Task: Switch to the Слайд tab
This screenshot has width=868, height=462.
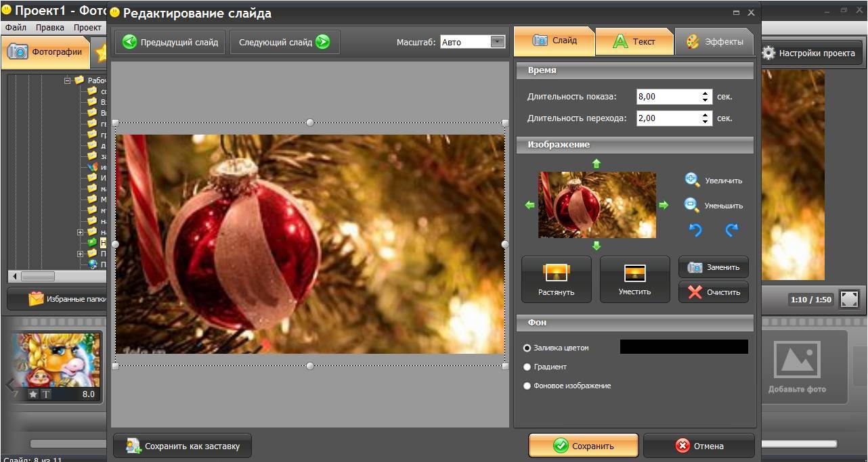Action: (555, 41)
